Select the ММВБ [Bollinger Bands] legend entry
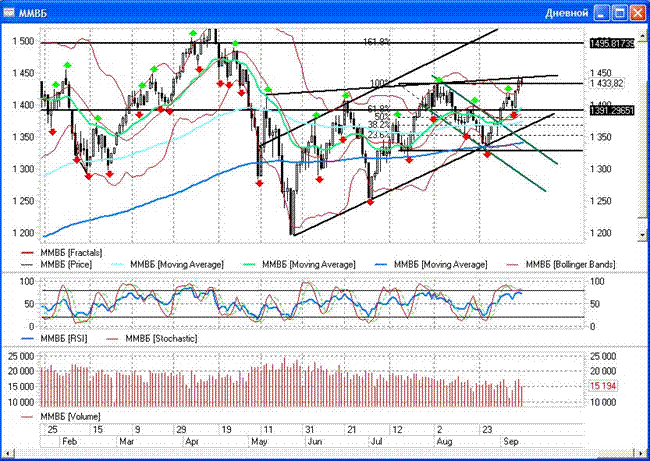The width and height of the screenshot is (650, 461). [570, 264]
